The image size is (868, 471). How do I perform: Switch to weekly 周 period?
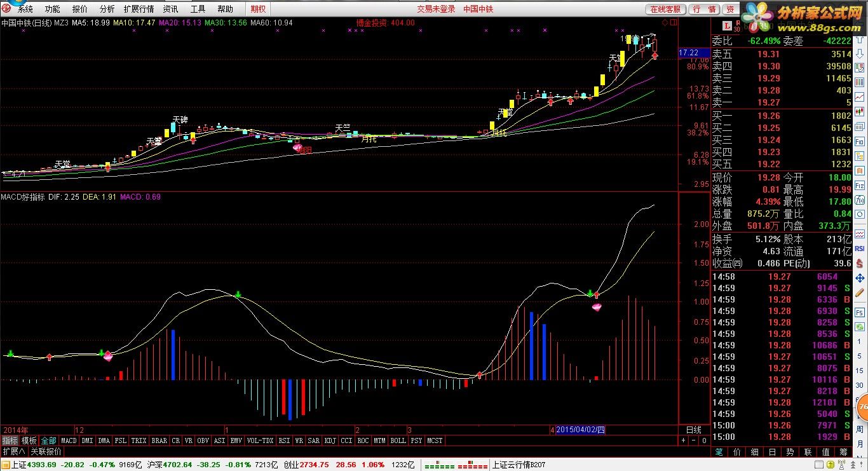(860, 429)
